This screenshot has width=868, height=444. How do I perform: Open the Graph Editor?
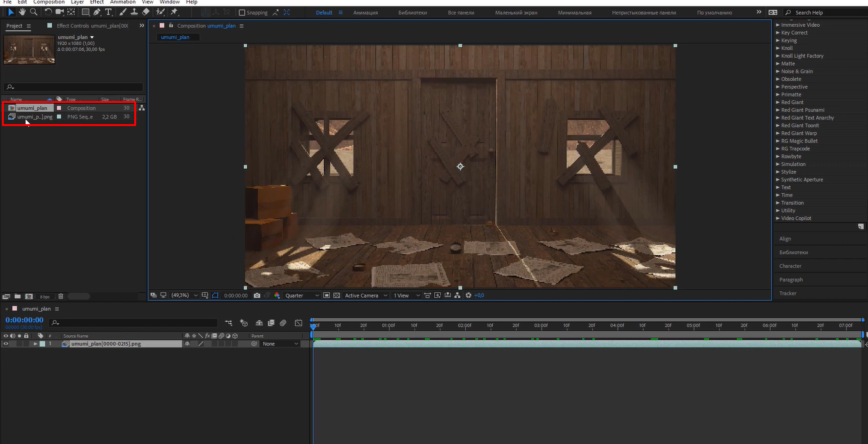click(x=298, y=323)
